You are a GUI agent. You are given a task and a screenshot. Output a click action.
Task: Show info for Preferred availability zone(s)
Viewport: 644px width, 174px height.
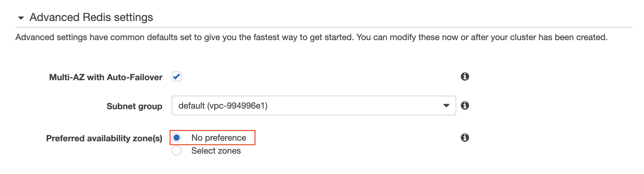tap(465, 138)
